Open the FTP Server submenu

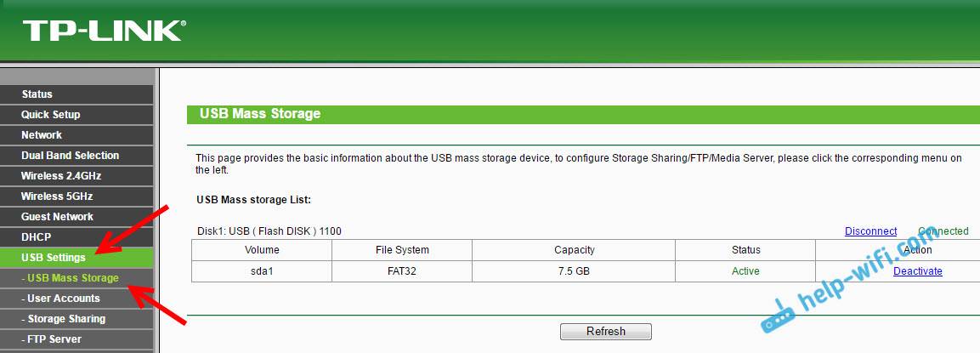point(54,339)
